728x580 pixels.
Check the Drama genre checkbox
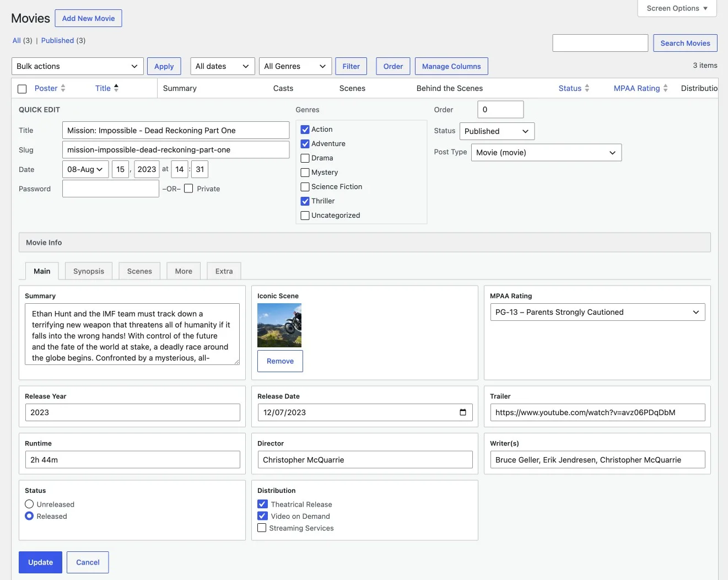click(305, 158)
